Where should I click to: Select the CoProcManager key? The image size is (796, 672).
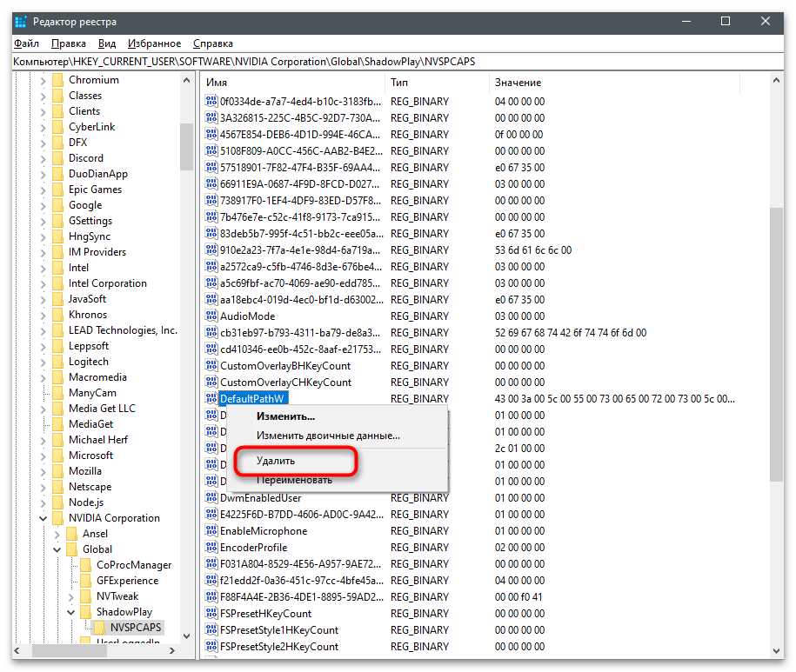point(134,565)
